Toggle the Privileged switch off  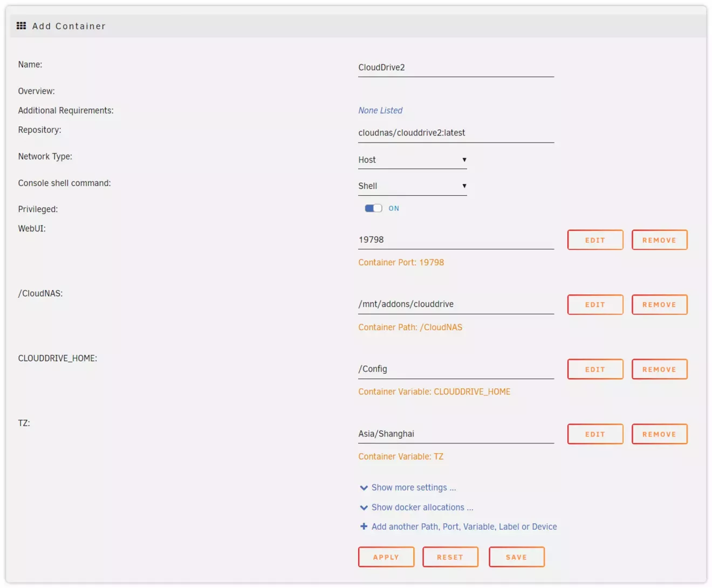coord(373,208)
